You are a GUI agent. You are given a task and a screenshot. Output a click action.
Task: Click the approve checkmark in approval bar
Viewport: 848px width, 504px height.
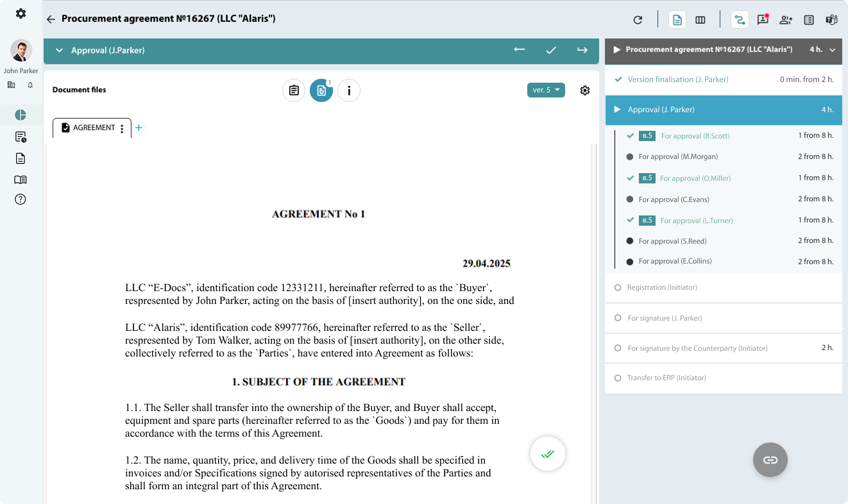(551, 50)
